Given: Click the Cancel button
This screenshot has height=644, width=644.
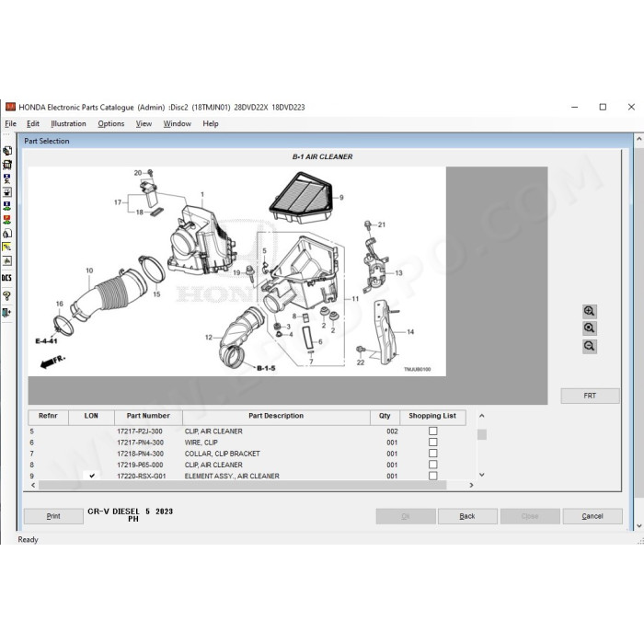Looking at the screenshot, I should click(592, 516).
